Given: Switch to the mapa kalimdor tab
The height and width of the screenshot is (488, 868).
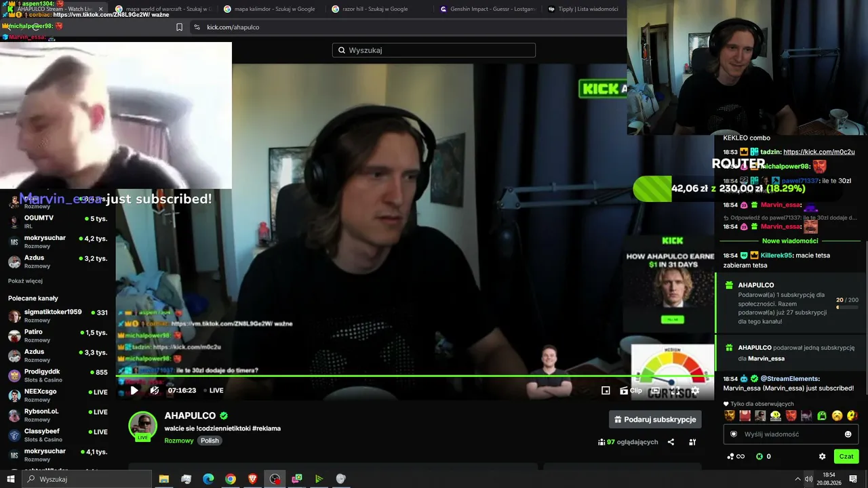Looking at the screenshot, I should point(271,9).
